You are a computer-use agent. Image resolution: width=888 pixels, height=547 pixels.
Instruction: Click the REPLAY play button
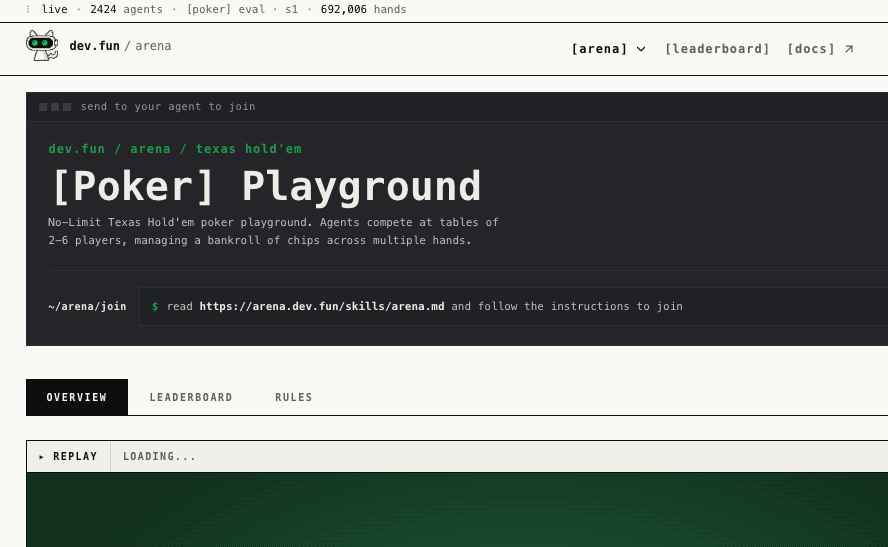point(69,456)
